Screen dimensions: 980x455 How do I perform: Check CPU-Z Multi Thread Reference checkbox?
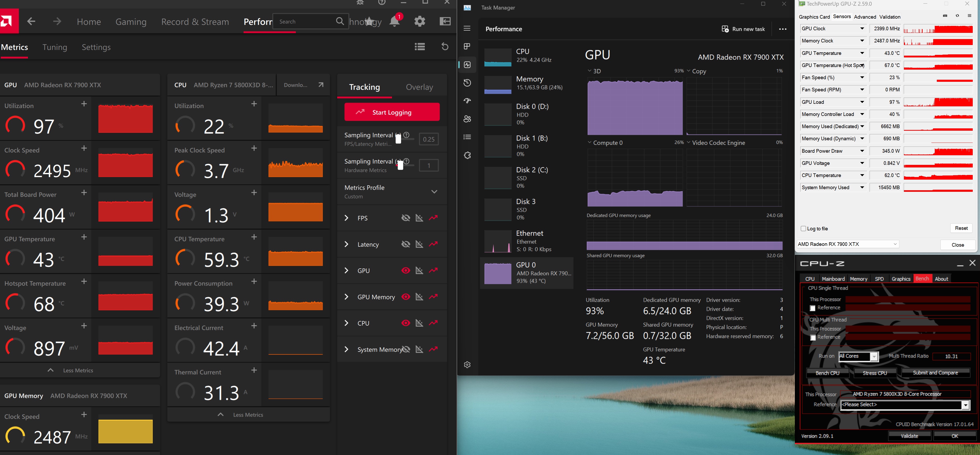[x=813, y=338]
